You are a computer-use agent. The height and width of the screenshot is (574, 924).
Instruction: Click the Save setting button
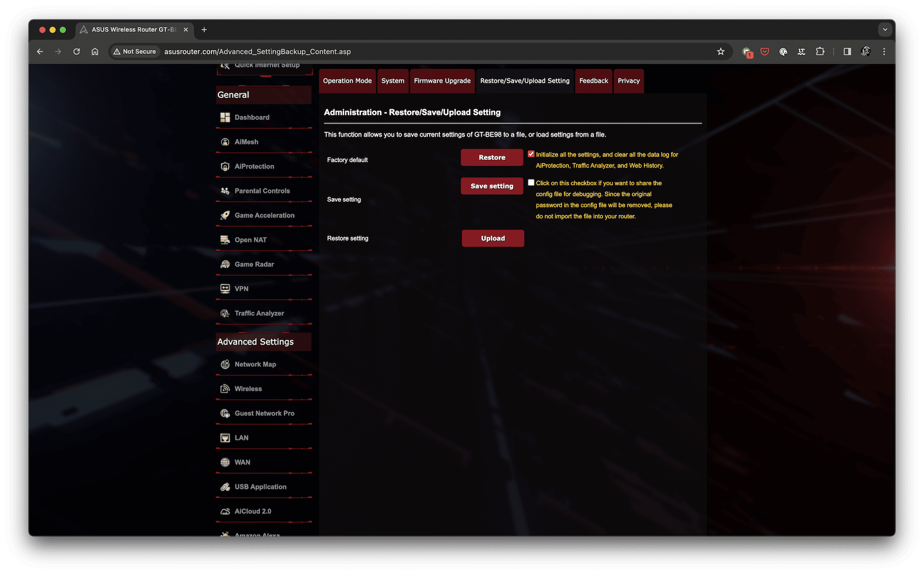(492, 186)
